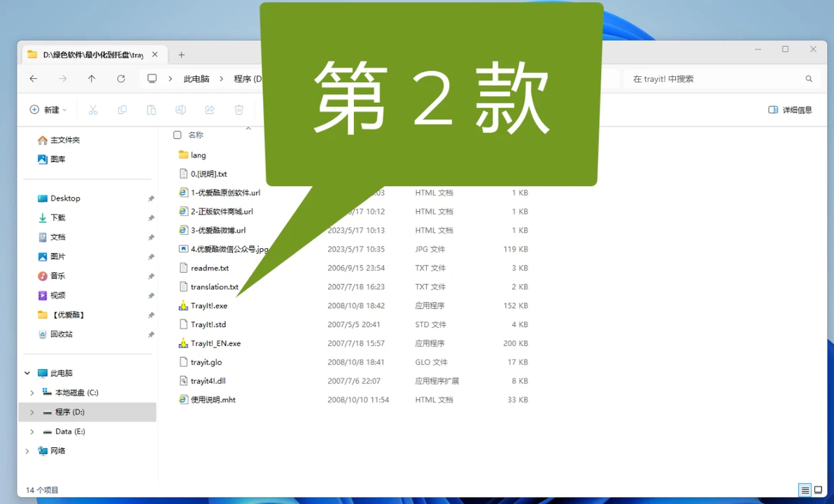Go up one folder level arrow
The image size is (834, 504).
coord(92,79)
